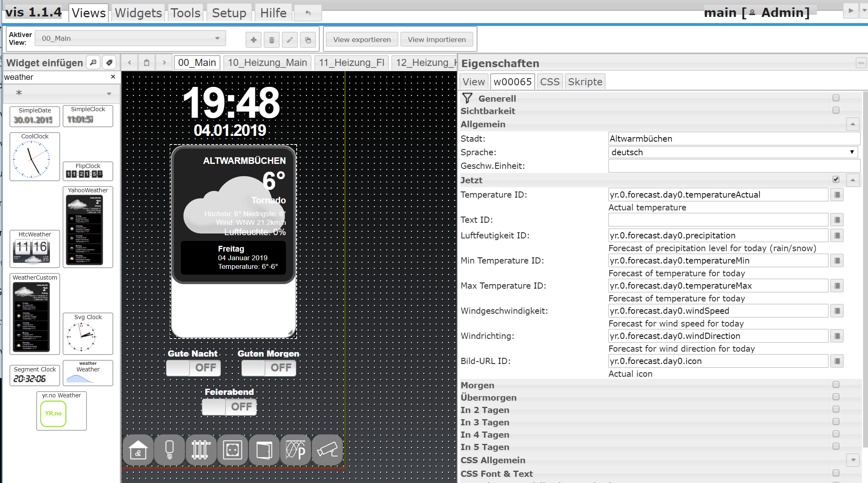Switch to the CSS properties tab
Viewport: 868px width, 483px height.
click(550, 82)
